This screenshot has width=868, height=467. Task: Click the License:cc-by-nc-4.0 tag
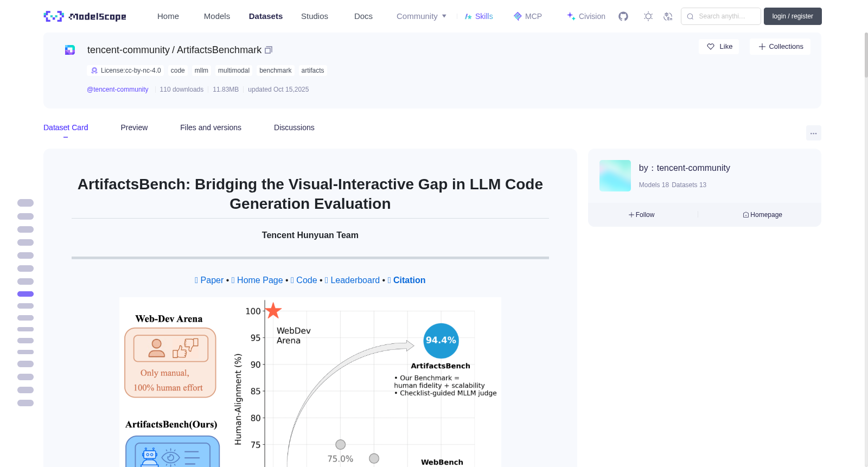click(125, 71)
